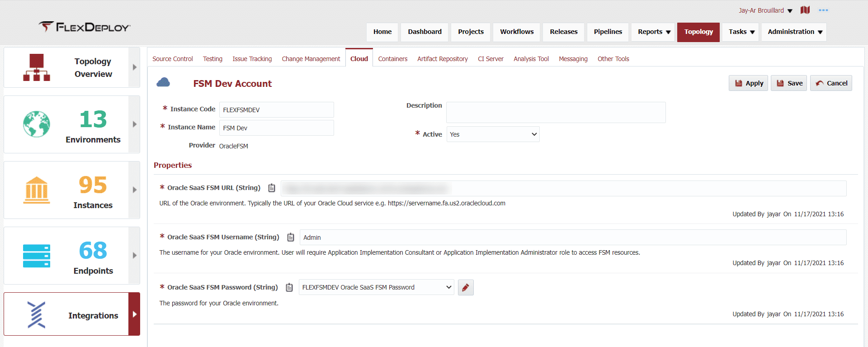The image size is (868, 347).
Task: Click the Topology Overview hierarchy icon
Action: tap(37, 67)
